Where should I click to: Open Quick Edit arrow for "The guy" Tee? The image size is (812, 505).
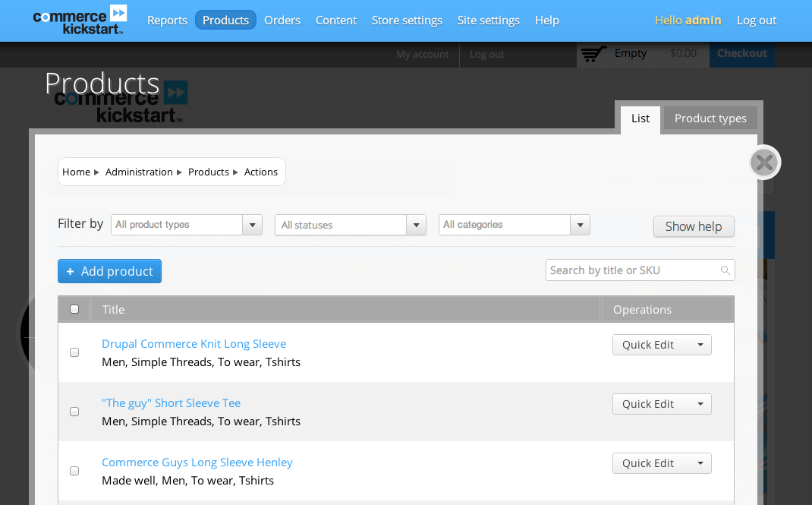[x=700, y=404]
